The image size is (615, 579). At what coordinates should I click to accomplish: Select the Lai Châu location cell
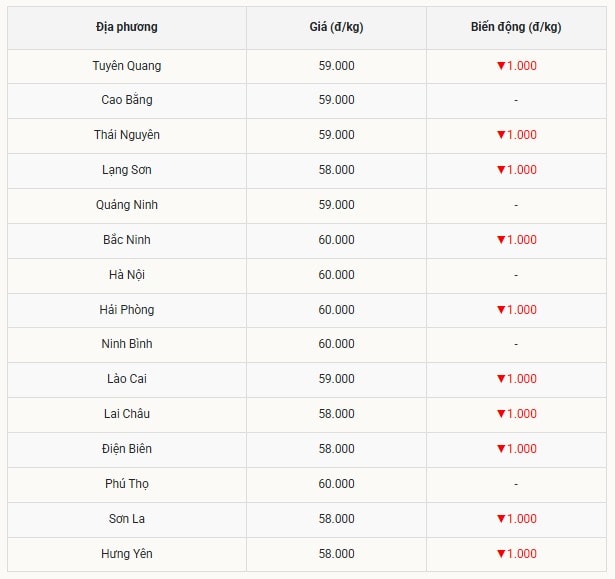click(127, 414)
